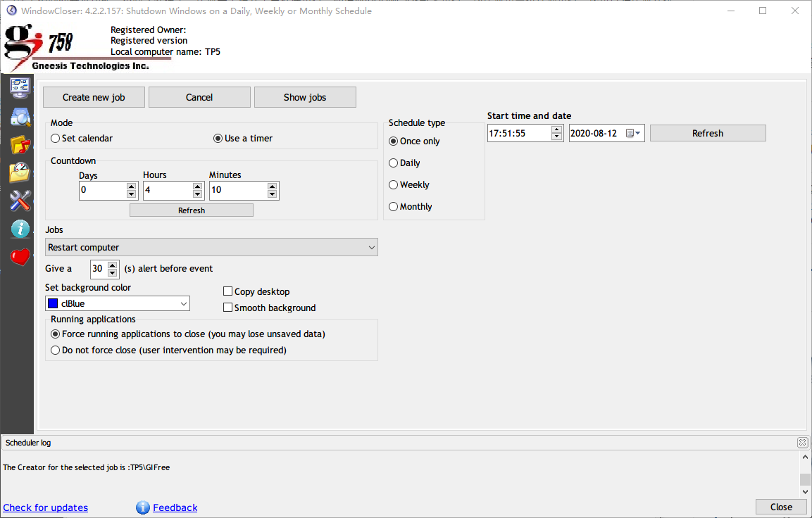The width and height of the screenshot is (812, 518).
Task: Decrease the Days countdown value
Action: (x=132, y=194)
